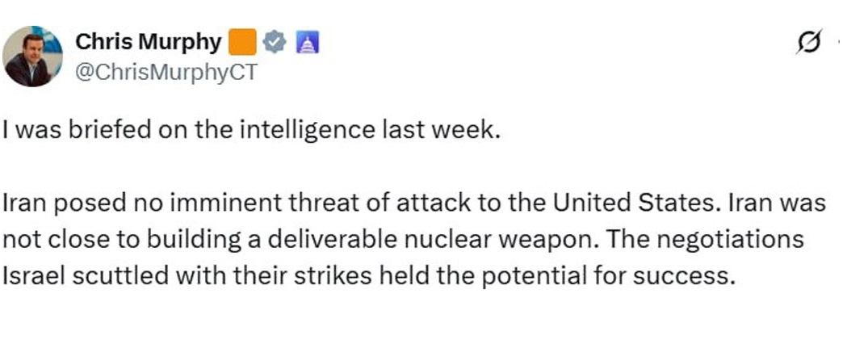The image size is (868, 344).
Task: Click the blue verified checkmark badge
Action: pyautogui.click(x=275, y=42)
